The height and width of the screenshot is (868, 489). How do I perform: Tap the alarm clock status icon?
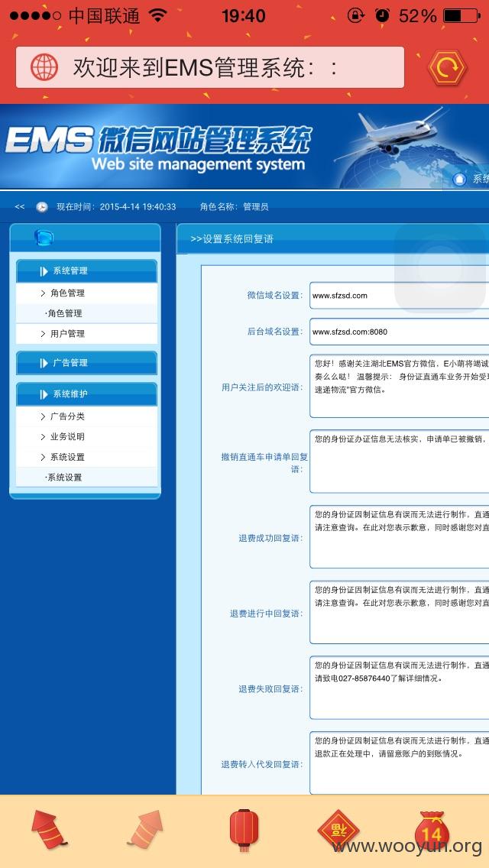coord(382,15)
